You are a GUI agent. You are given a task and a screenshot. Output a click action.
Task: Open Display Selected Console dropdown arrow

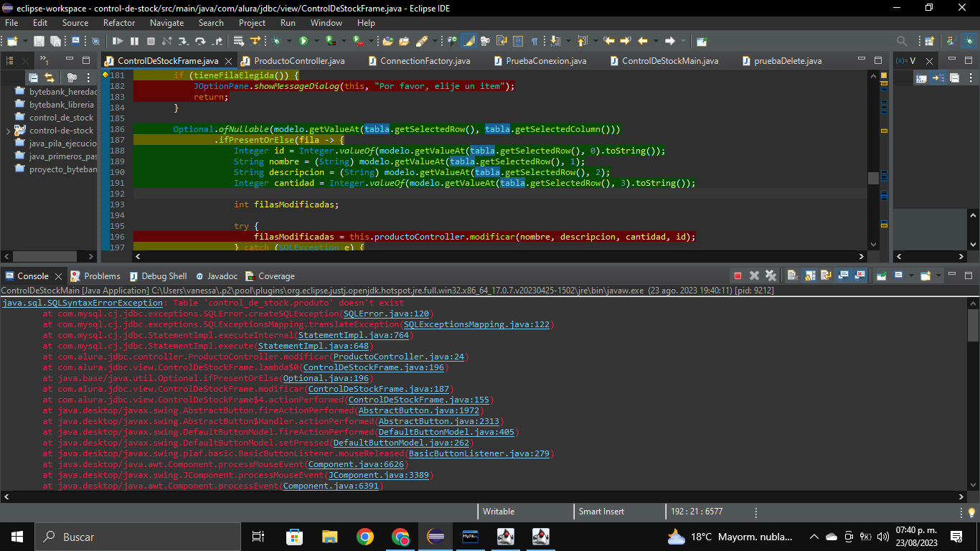pyautogui.click(x=911, y=275)
